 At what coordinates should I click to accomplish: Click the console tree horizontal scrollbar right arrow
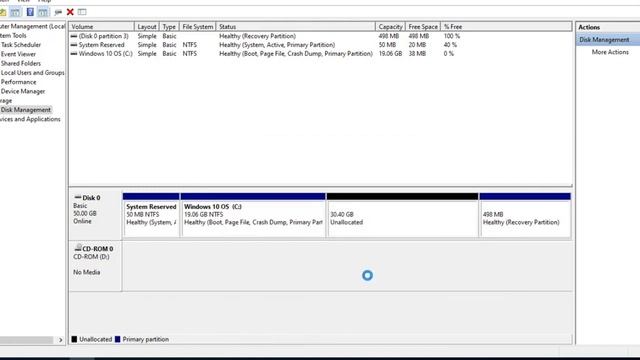point(60,340)
